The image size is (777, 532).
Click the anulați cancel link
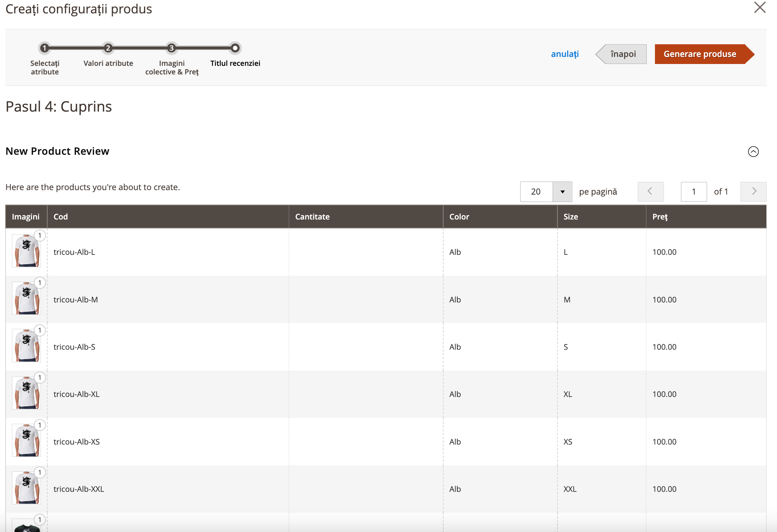565,54
